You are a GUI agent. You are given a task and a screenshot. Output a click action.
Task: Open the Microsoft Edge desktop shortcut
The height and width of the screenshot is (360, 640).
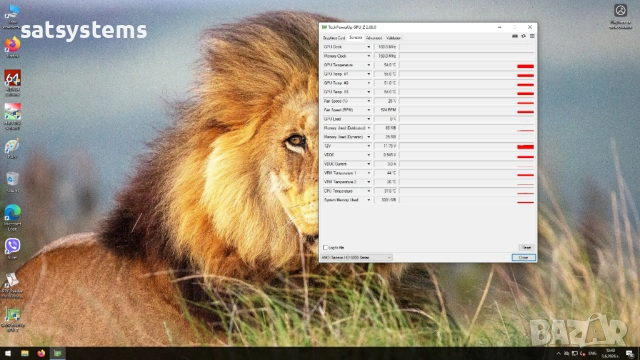point(12,218)
